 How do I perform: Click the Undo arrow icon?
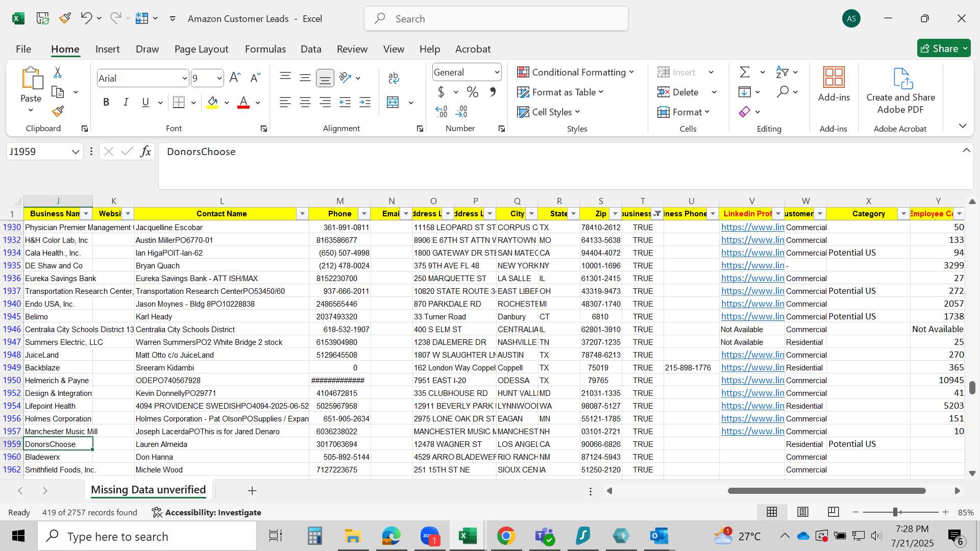tap(86, 18)
